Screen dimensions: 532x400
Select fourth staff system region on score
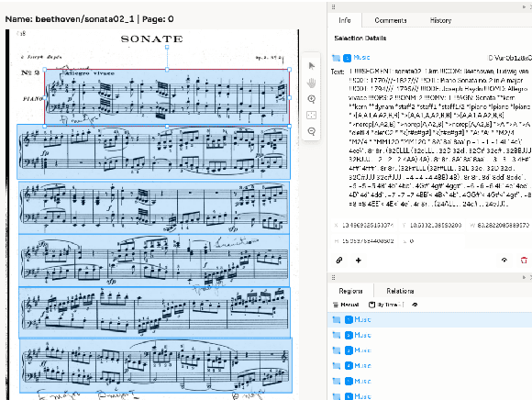pos(154,261)
